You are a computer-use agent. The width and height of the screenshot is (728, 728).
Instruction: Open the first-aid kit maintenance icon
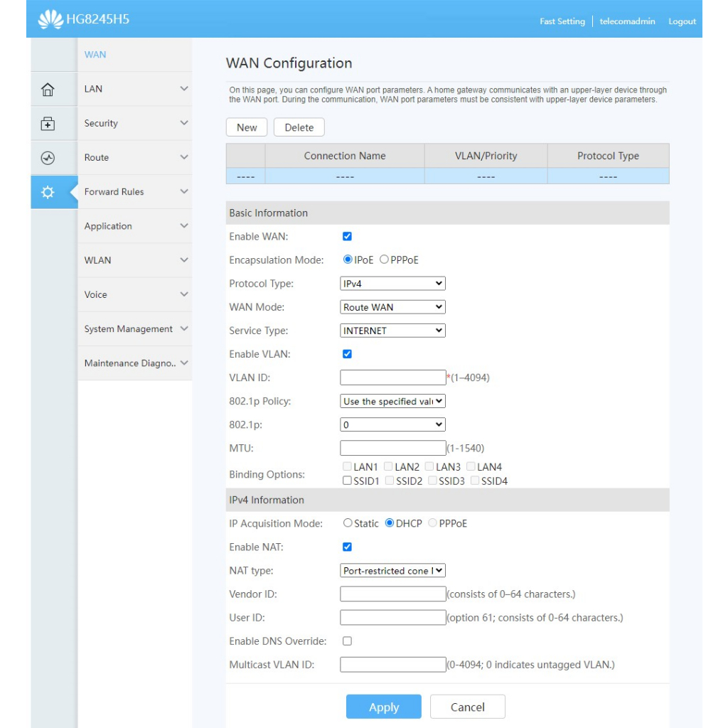(x=48, y=124)
